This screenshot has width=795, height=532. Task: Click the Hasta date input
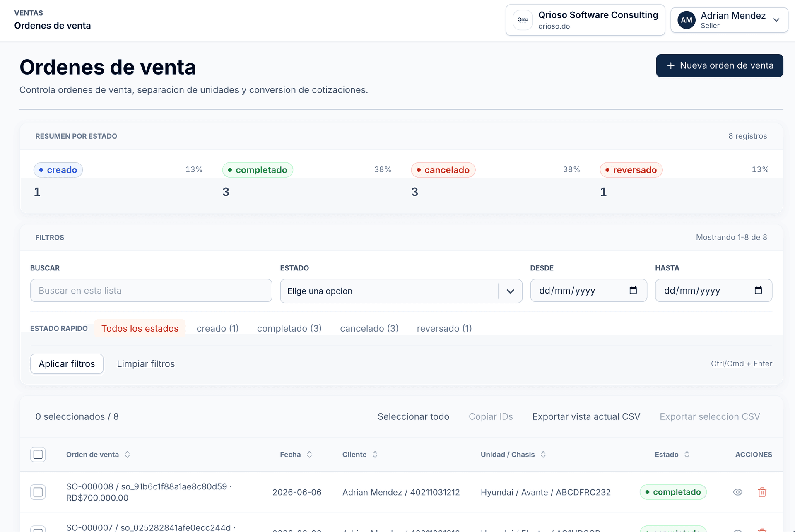pos(713,290)
